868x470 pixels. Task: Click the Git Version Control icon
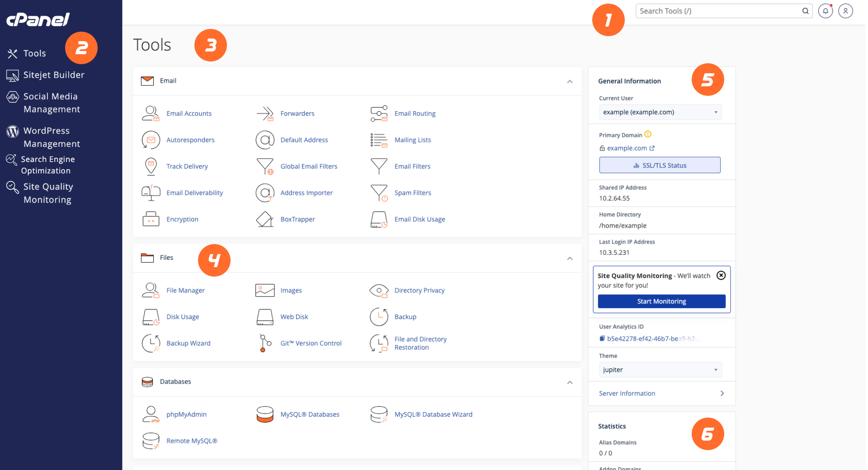[265, 343]
